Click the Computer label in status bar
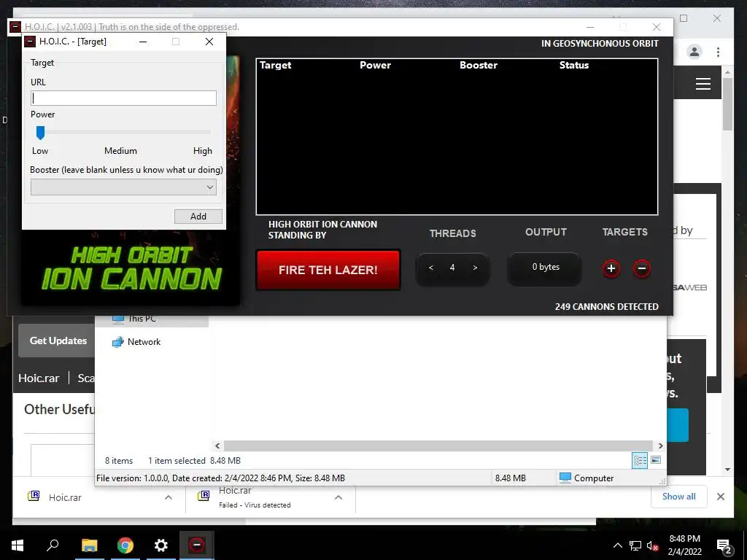747x560 pixels. [587, 478]
